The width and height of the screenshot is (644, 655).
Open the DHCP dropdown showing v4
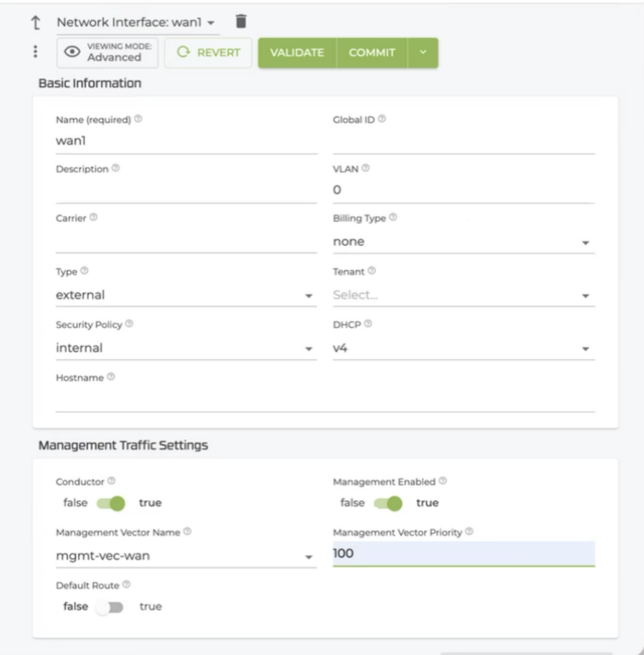pyautogui.click(x=463, y=349)
